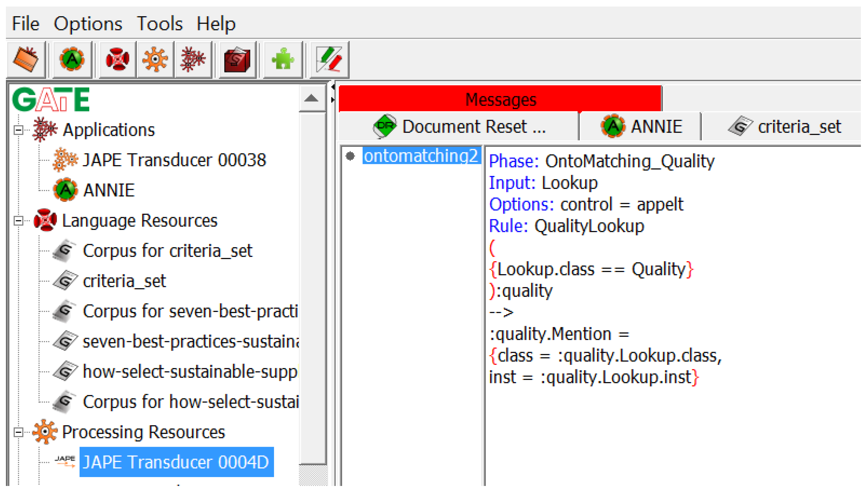Click the load ANNIE system toolbar icon
Viewport: 868px width, 496px height.
pyautogui.click(x=72, y=60)
